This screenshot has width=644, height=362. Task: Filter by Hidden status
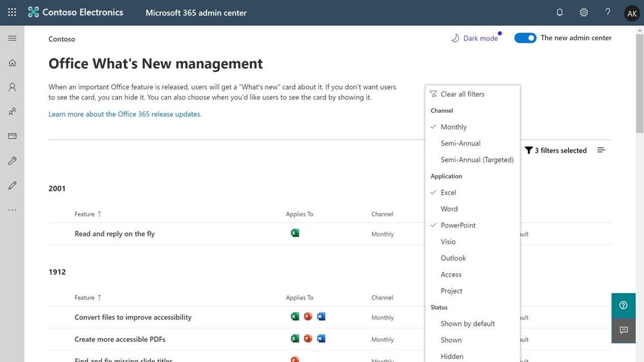click(x=473, y=356)
